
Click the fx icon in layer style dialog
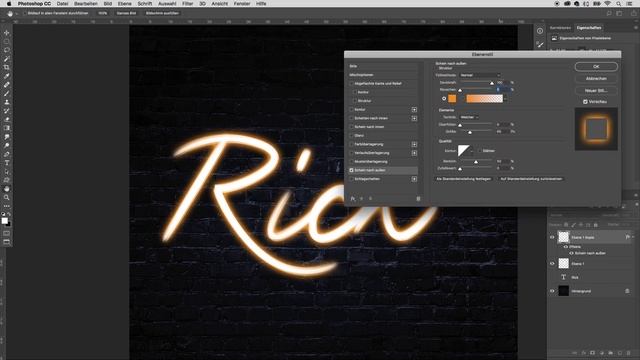[353, 199]
